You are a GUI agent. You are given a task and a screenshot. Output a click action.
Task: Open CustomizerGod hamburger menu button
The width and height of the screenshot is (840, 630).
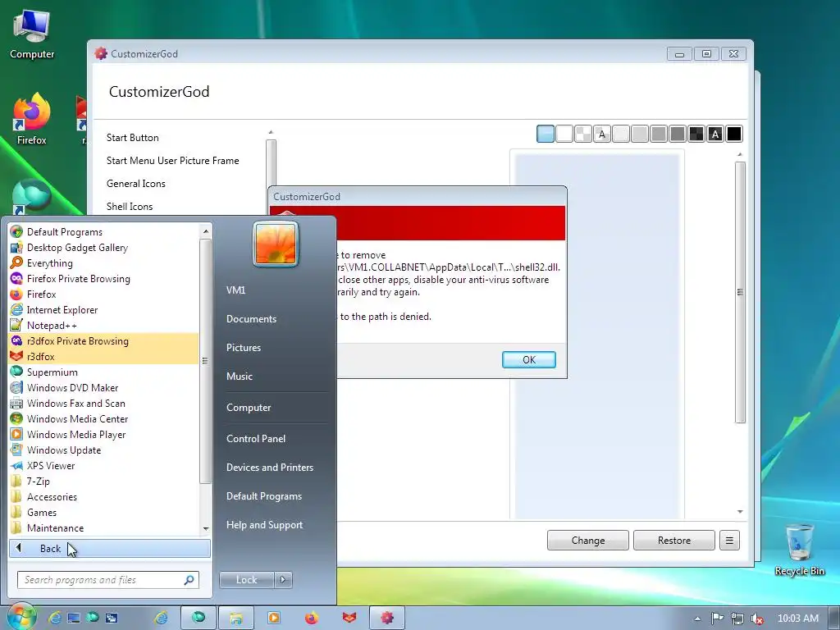coord(729,541)
